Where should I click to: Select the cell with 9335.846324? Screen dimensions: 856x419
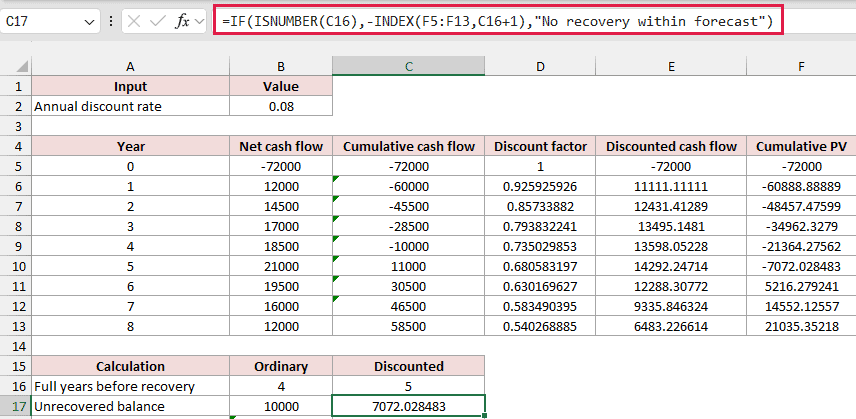[671, 307]
